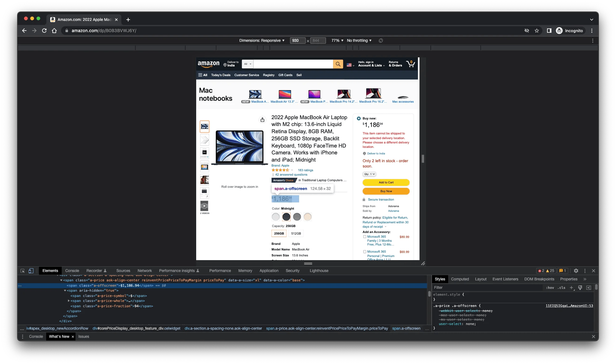Screen dimensions: 616x364
Task: Open the 77% zoom dropdown
Action: click(x=337, y=40)
